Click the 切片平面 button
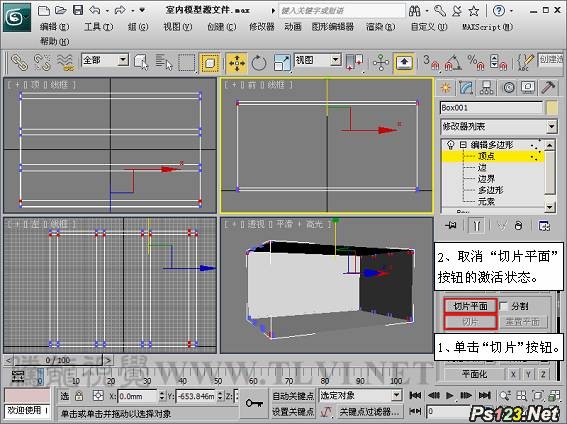 (470, 306)
